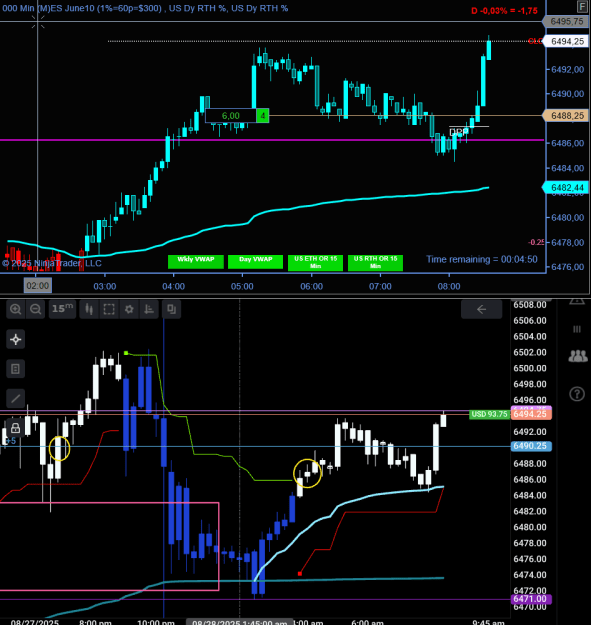Click the zoom out magnifier icon
This screenshot has height=625, width=591.
[35, 309]
